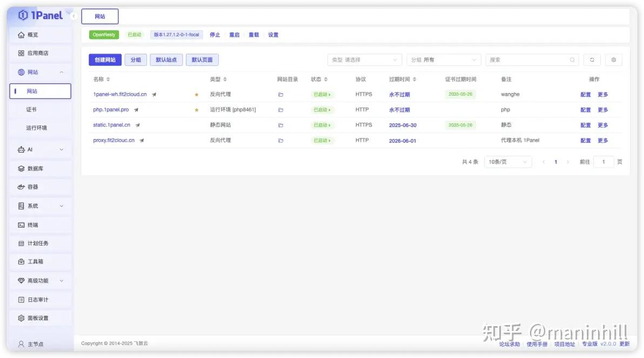Click 重载 to reload OpenResty

point(254,35)
